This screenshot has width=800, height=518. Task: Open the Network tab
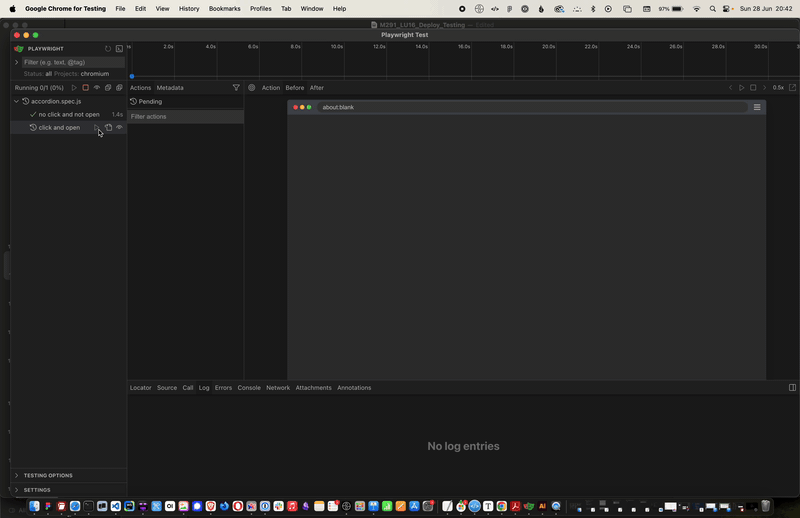pyautogui.click(x=278, y=388)
